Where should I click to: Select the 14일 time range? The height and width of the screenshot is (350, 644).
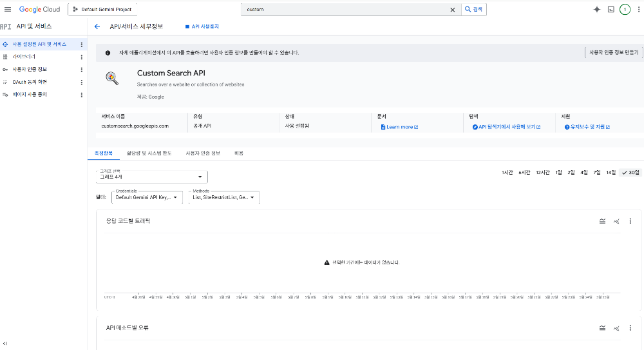(x=611, y=172)
